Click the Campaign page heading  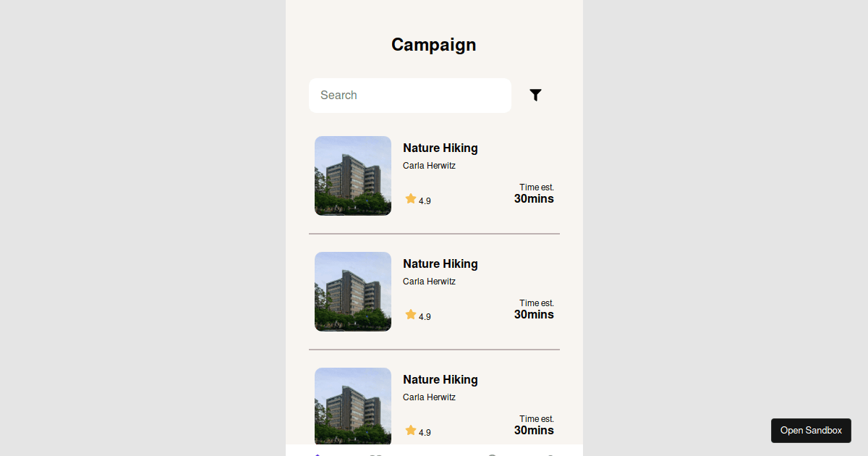(434, 45)
